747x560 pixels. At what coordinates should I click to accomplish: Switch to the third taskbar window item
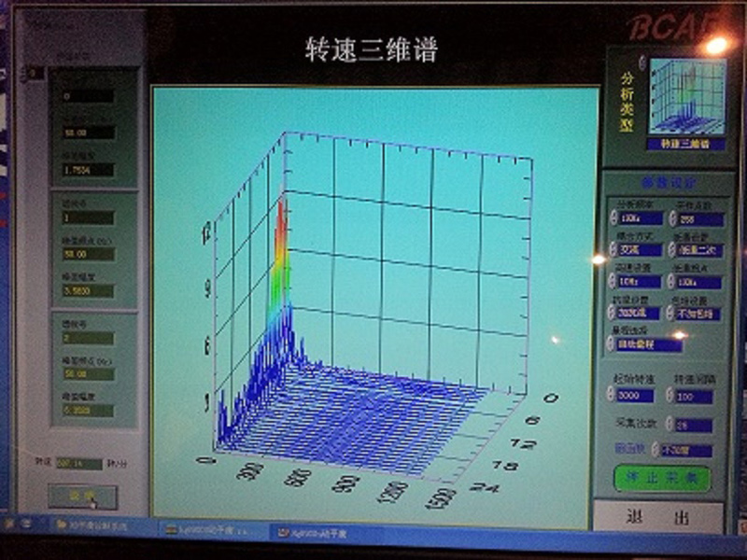click(324, 533)
